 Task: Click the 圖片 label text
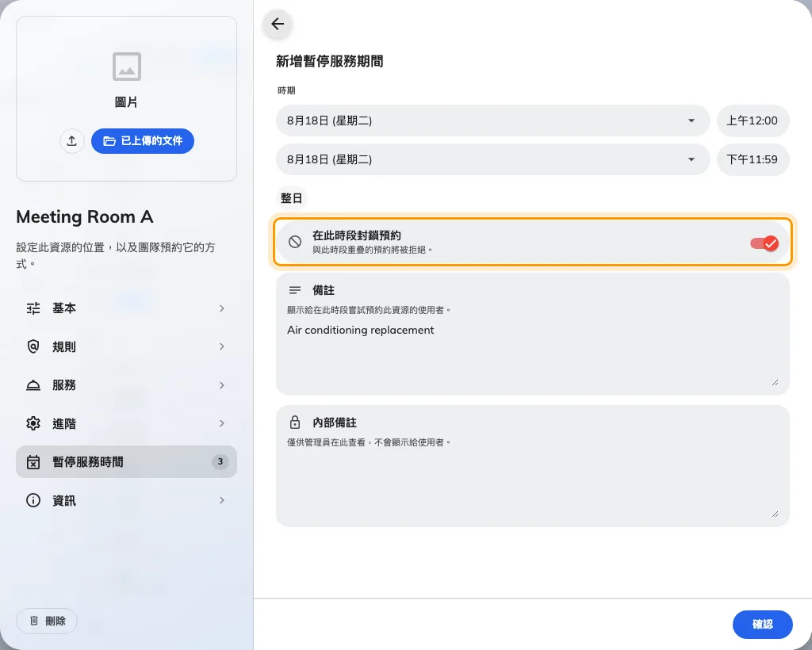[126, 102]
